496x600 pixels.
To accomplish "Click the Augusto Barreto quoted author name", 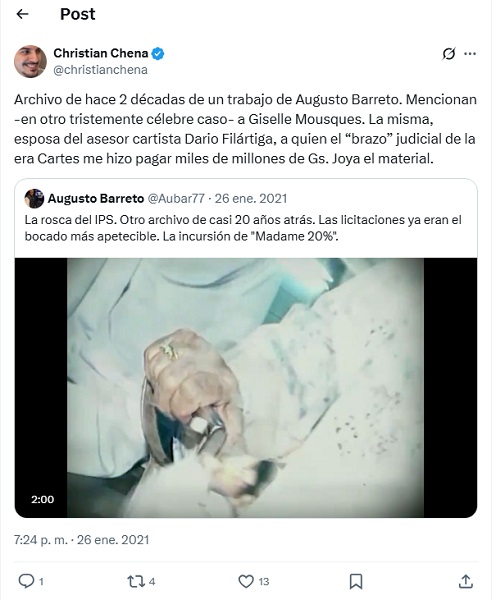I will click(x=96, y=199).
